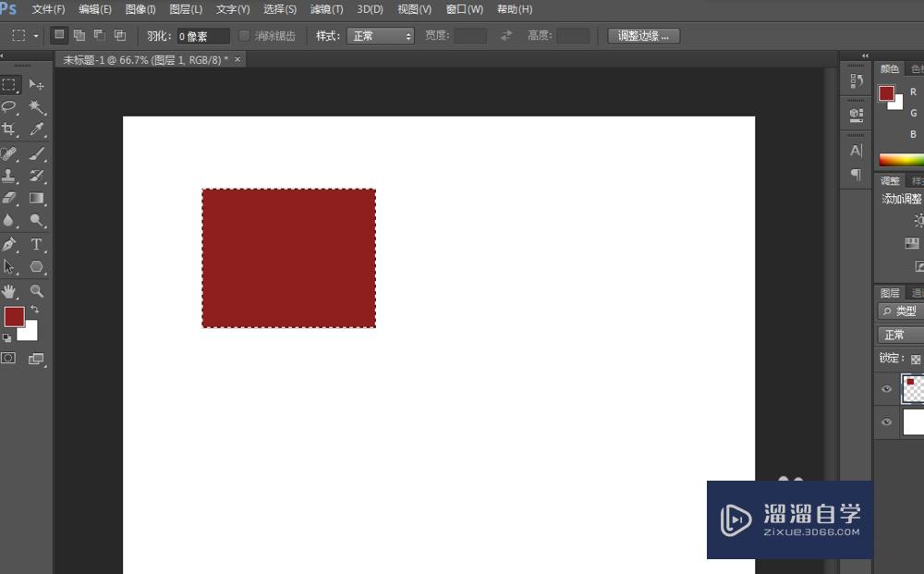Switch to the 调整 panel tab
The height and width of the screenshot is (574, 924).
[889, 180]
